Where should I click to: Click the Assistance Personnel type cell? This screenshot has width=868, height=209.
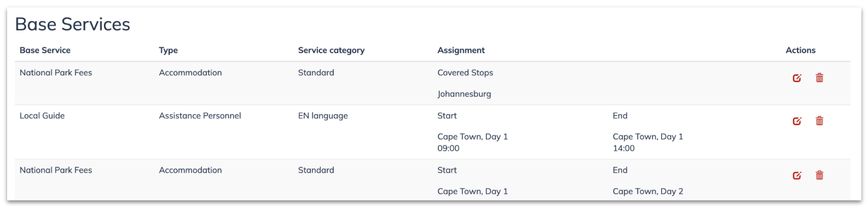coord(200,116)
